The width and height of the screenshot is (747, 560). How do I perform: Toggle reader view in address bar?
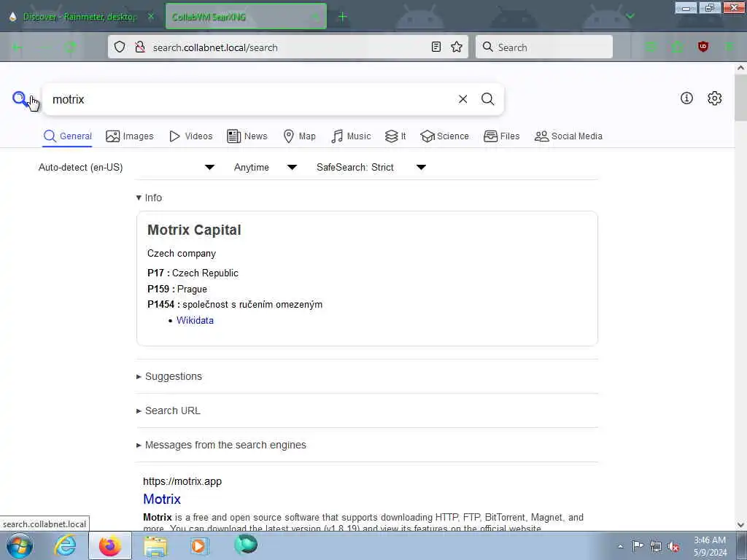436,47
